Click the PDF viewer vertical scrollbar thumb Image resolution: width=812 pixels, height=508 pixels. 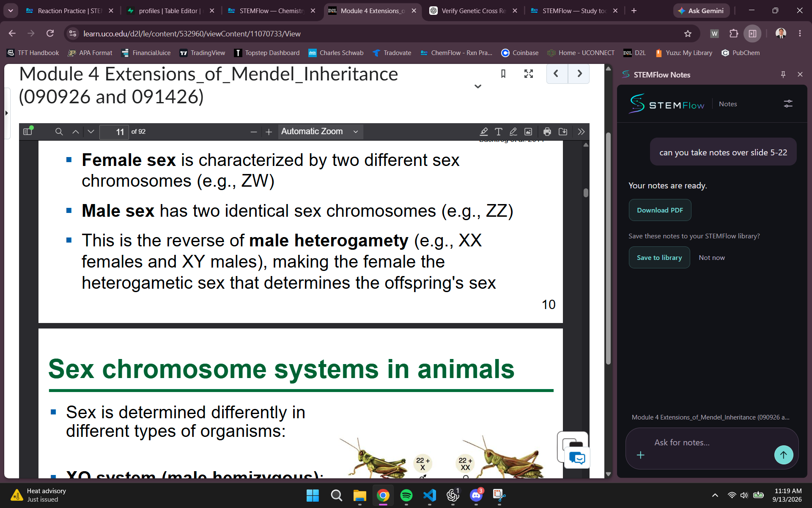[586, 193]
